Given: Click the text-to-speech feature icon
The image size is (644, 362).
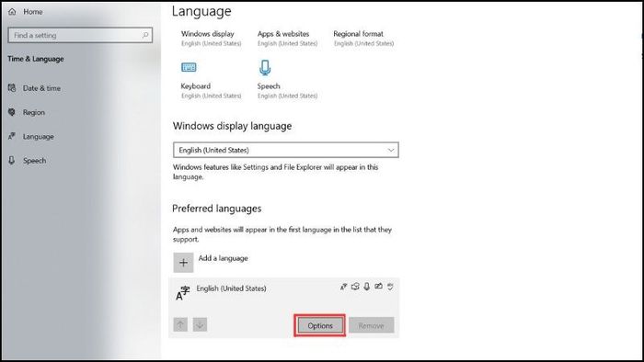Looking at the screenshot, I should [355, 287].
